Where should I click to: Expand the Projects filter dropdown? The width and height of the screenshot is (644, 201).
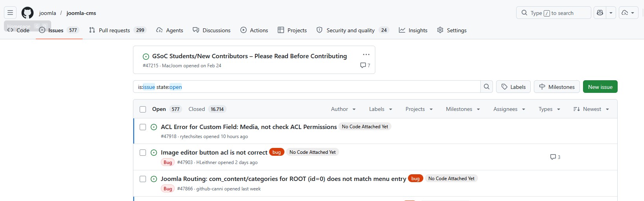(419, 109)
